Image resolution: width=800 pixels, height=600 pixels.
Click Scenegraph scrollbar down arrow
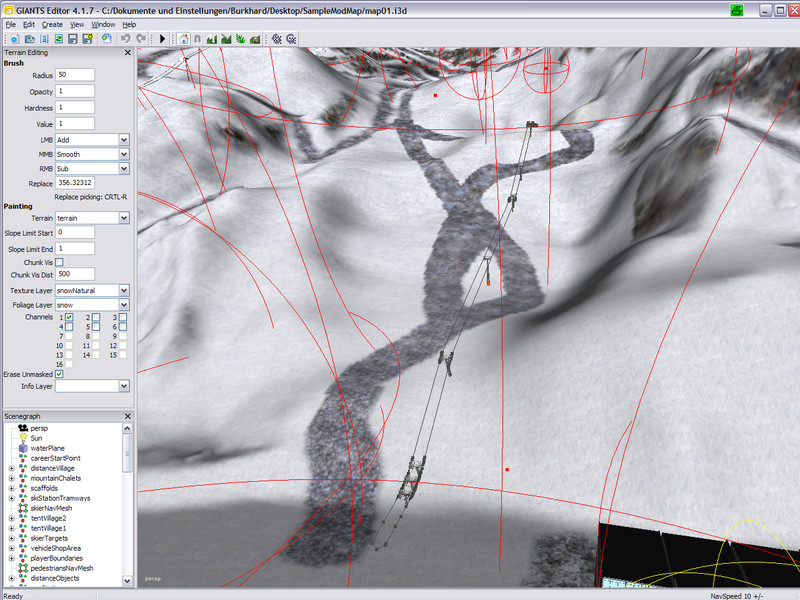pos(127,581)
